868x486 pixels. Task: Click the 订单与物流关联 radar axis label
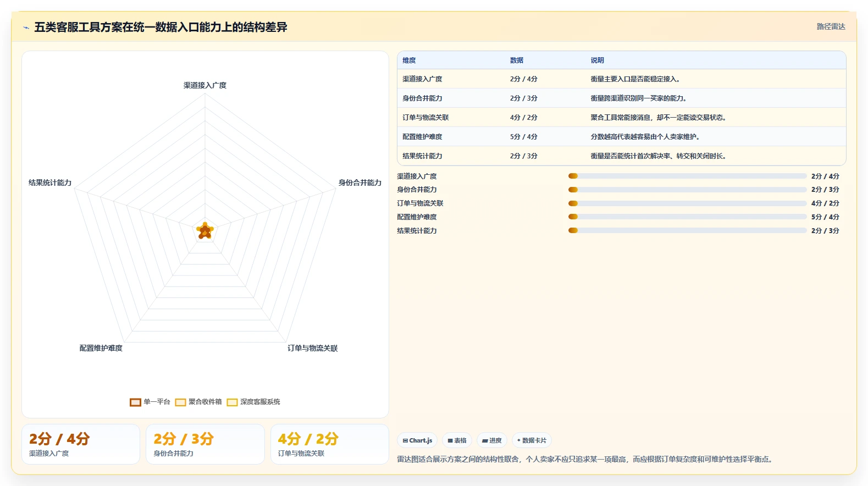click(x=313, y=348)
